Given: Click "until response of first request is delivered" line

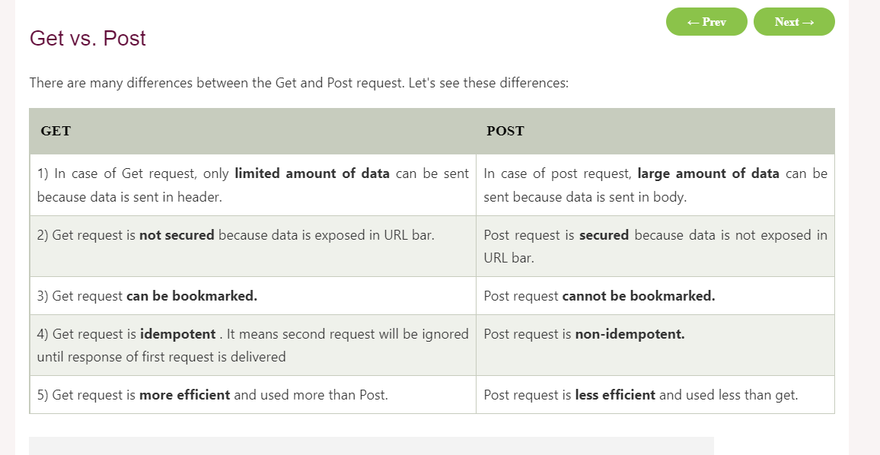Looking at the screenshot, I should [161, 357].
